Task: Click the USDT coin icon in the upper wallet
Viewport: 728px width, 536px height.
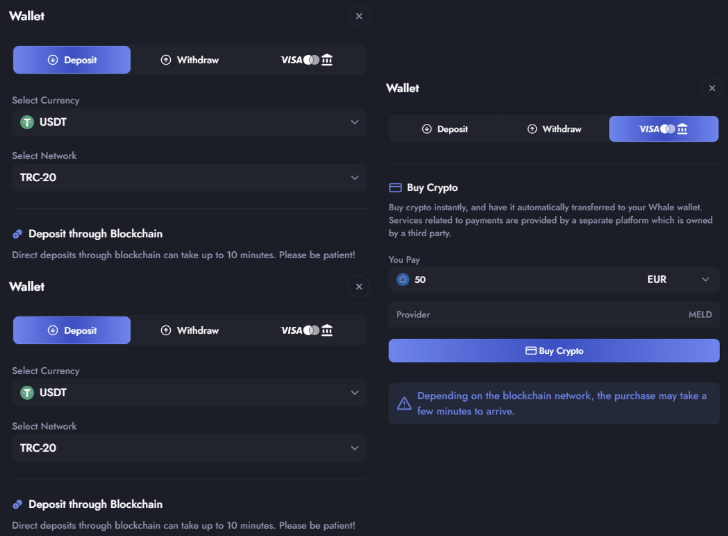Action: click(x=27, y=123)
